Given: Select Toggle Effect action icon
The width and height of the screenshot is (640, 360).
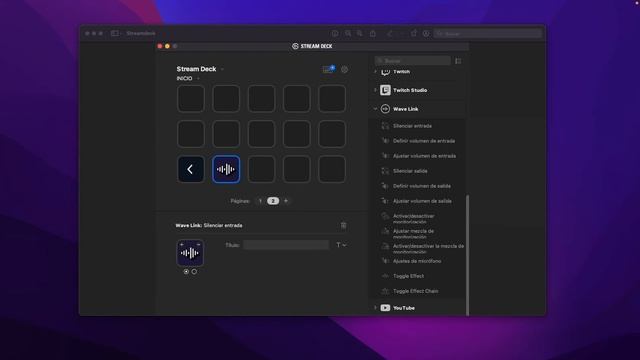Looking at the screenshot, I should [385, 276].
